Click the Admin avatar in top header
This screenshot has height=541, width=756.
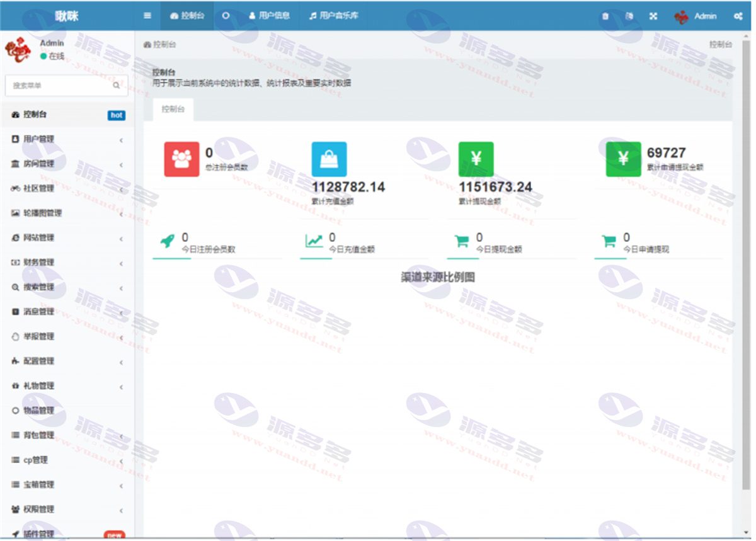coord(681,17)
